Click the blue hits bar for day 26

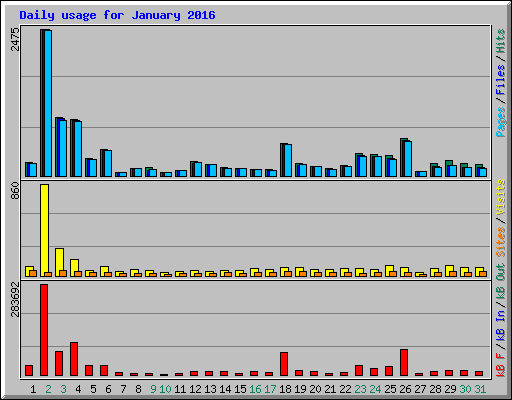[406, 157]
